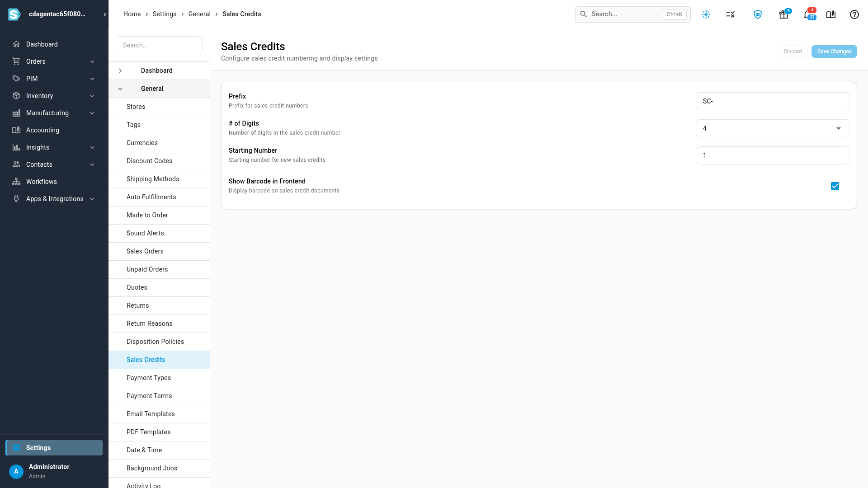Open the AI assistant sparkle icon

pyautogui.click(x=706, y=14)
